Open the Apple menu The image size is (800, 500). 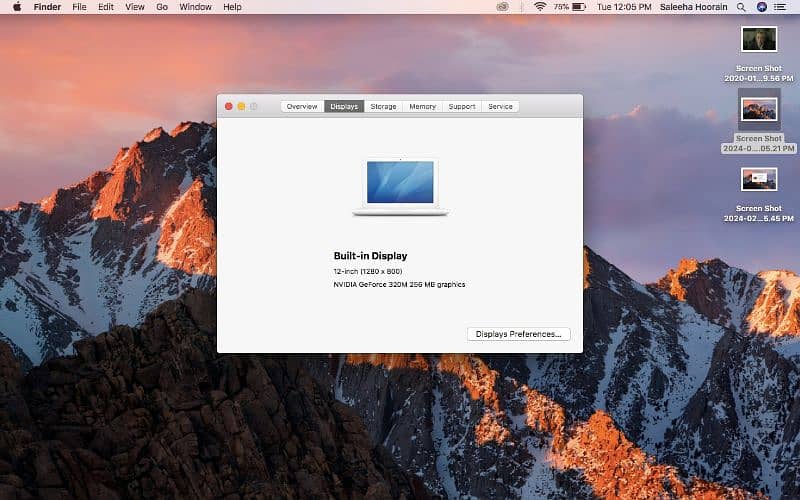[17, 7]
